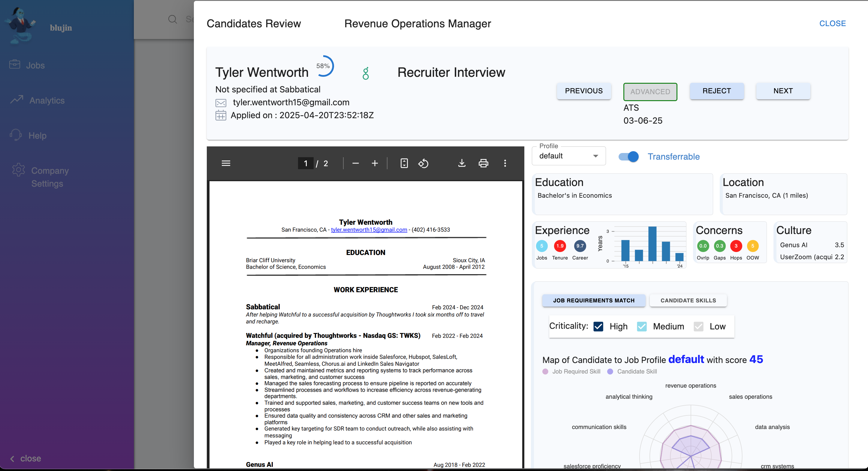
Task: Expand the Profile default dropdown
Action: (x=568, y=156)
